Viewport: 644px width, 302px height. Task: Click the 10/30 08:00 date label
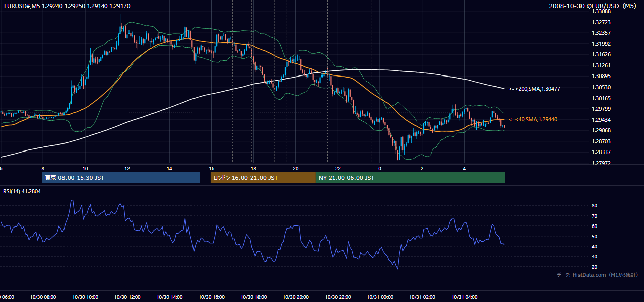pyautogui.click(x=43, y=297)
